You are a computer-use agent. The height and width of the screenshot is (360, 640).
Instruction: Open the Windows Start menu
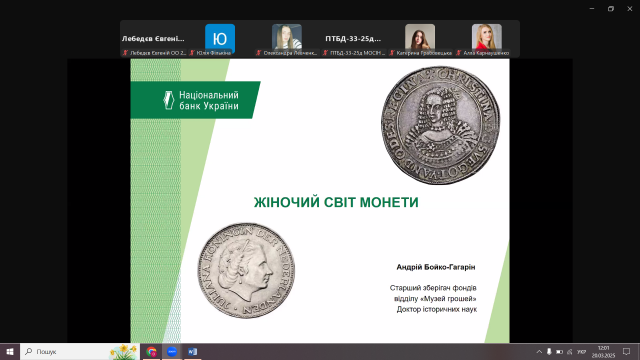pos(10,351)
